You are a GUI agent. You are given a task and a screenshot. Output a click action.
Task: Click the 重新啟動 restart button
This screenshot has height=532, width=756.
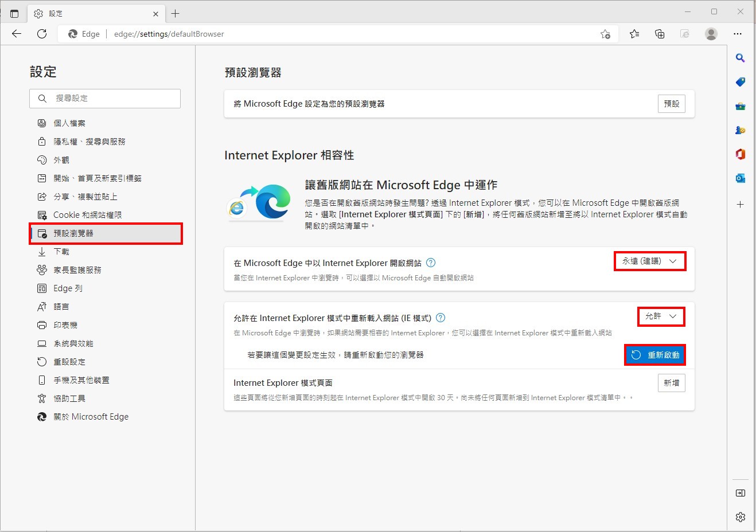[654, 355]
